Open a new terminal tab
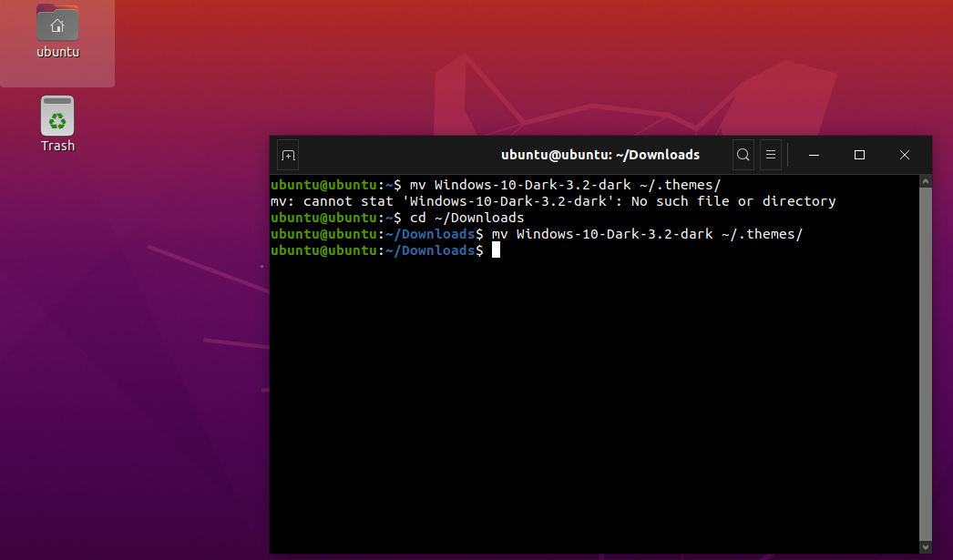 288,156
